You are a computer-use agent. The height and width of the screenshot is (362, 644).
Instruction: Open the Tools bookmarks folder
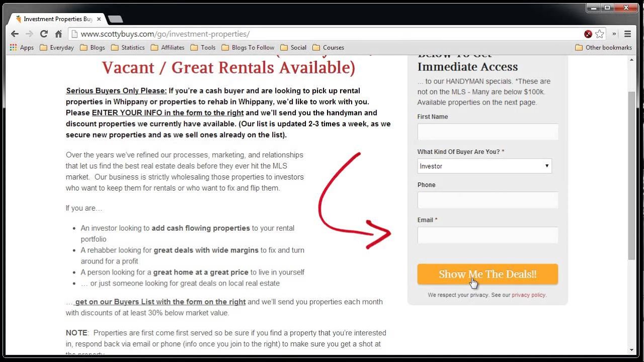(203, 47)
